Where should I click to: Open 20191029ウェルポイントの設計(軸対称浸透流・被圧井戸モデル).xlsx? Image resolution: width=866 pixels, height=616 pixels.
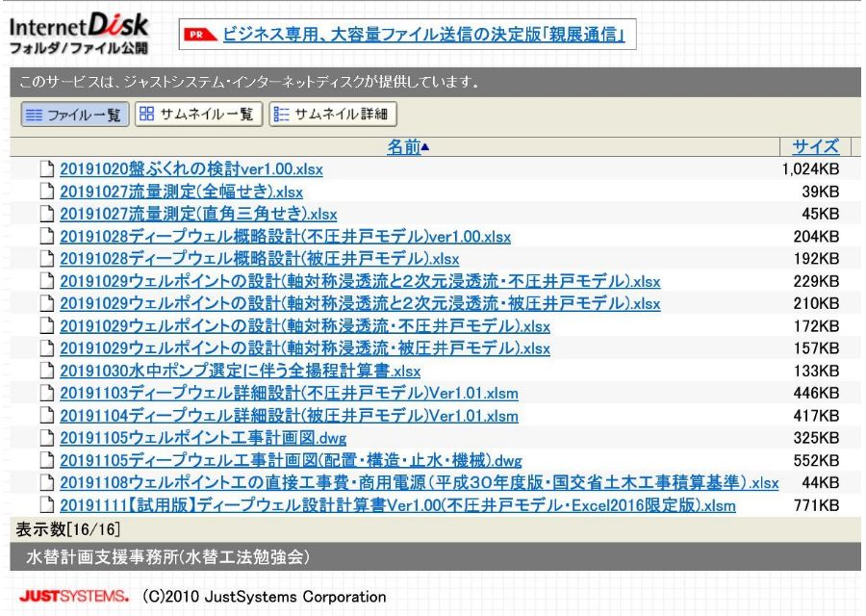click(305, 348)
